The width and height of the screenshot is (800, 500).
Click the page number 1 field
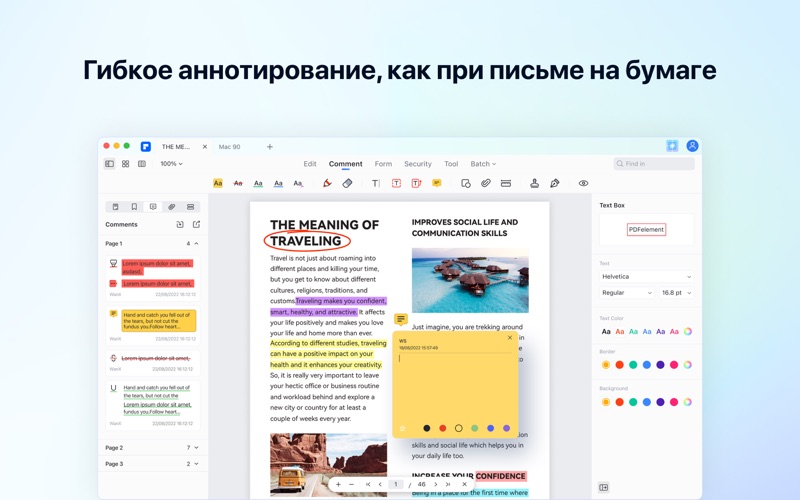pyautogui.click(x=395, y=484)
